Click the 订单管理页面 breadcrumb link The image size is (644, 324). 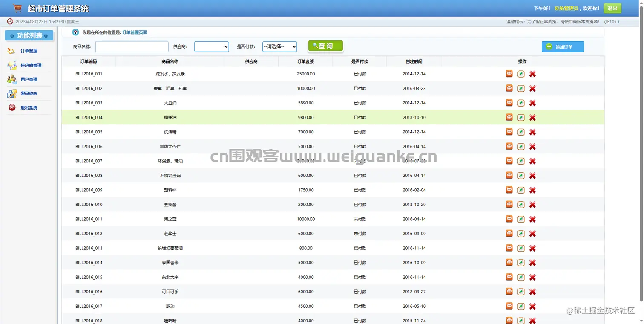coord(135,32)
